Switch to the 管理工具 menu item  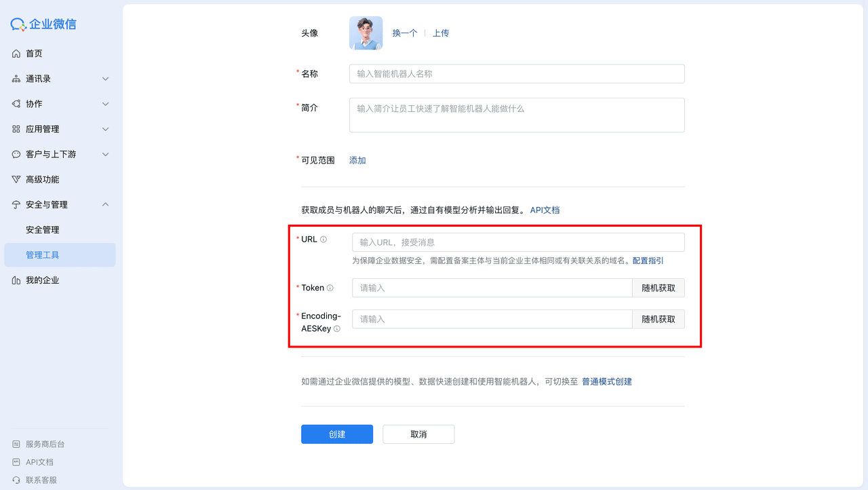coord(41,255)
